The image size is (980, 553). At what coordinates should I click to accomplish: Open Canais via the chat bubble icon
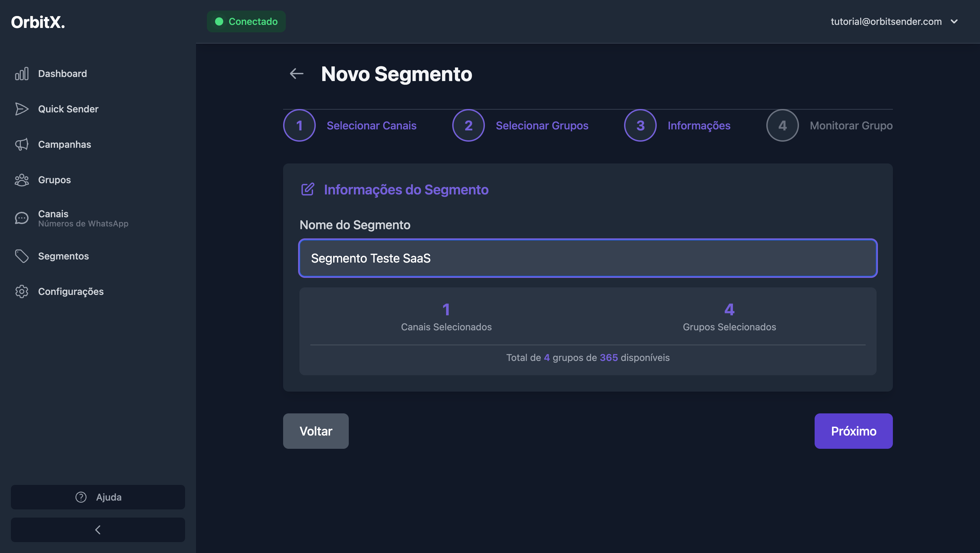click(22, 218)
